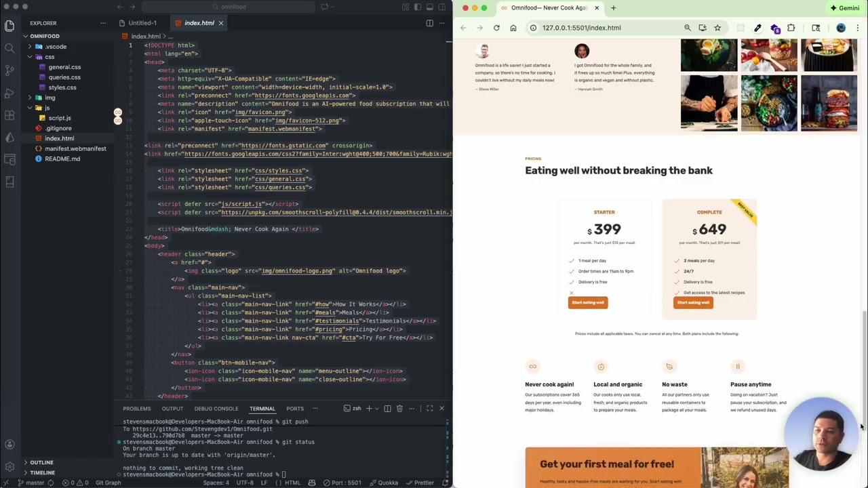Viewport: 868px width, 488px height.
Task: Open Chrome zoom magnifier icon
Action: click(688, 28)
